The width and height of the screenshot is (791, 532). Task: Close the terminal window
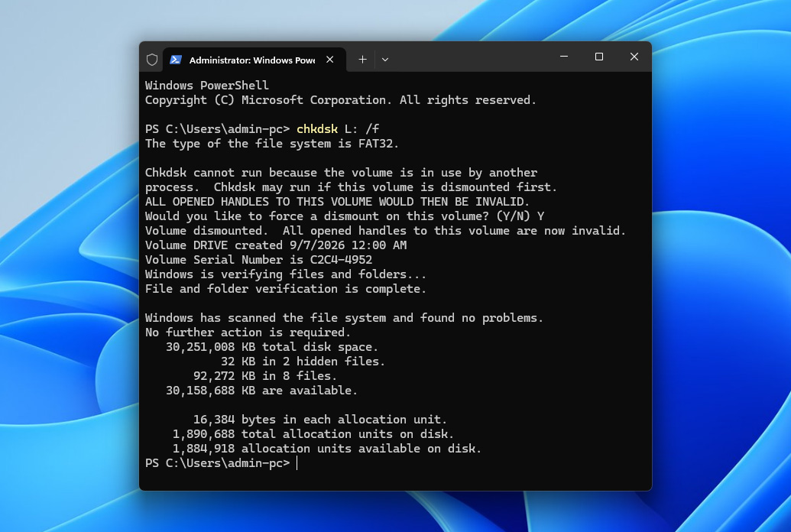634,57
